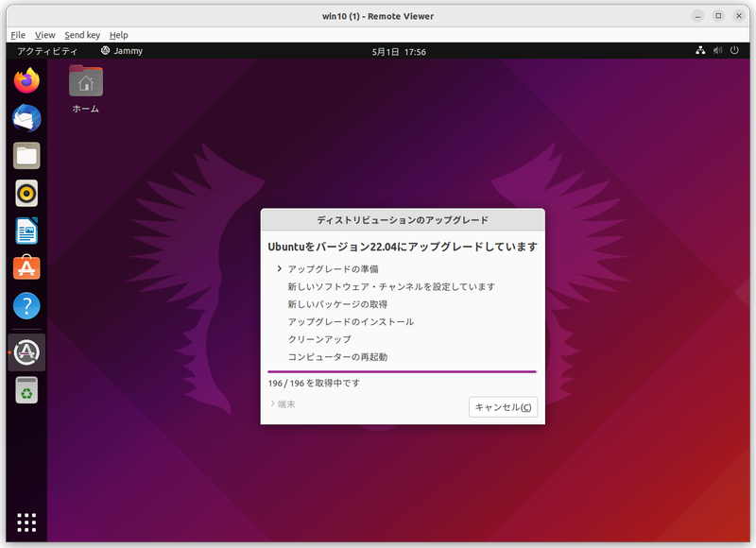756x548 pixels.
Task: Select the active Software Updater dock icon
Action: coord(25,351)
